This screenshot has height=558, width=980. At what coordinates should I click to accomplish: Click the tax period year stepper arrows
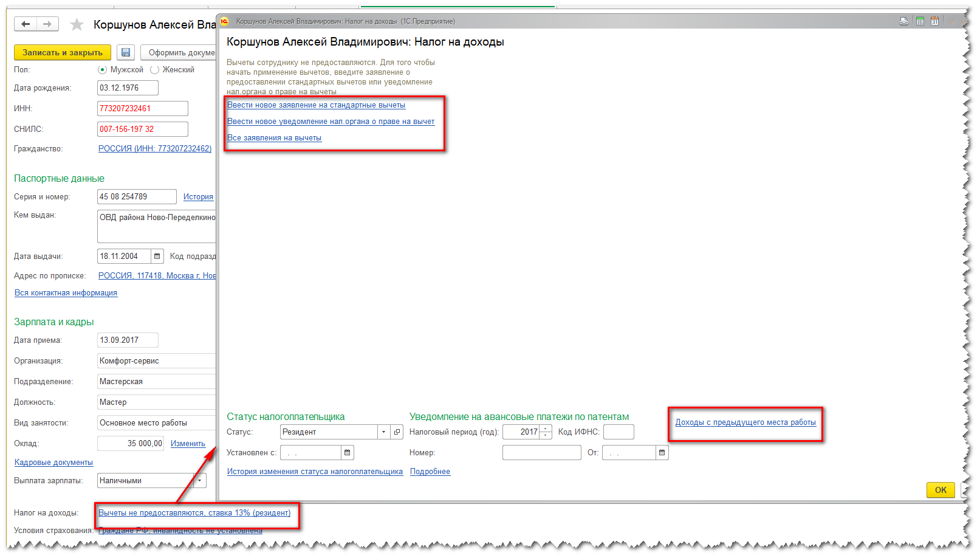pos(546,432)
